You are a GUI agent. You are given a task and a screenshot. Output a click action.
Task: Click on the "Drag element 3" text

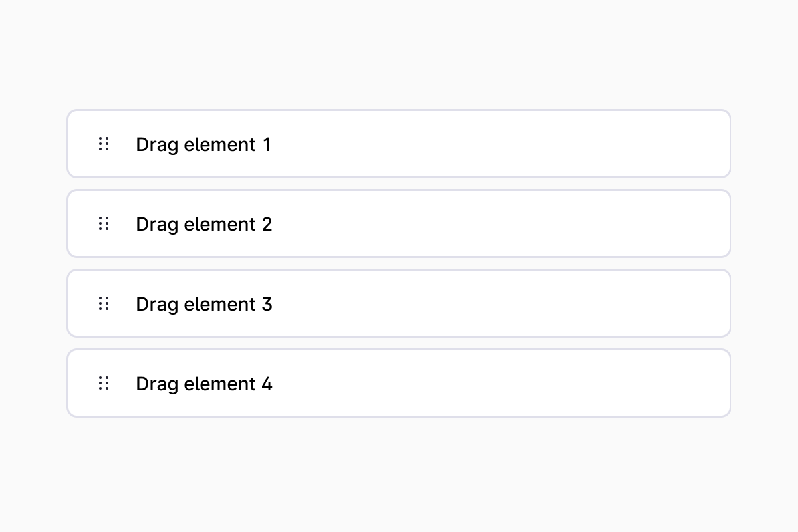203,304
